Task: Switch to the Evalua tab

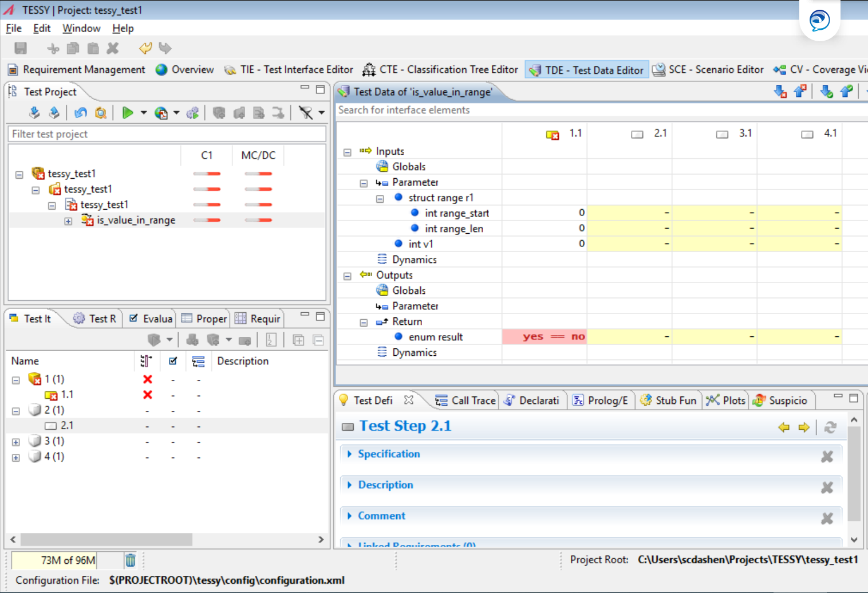Action: point(151,319)
